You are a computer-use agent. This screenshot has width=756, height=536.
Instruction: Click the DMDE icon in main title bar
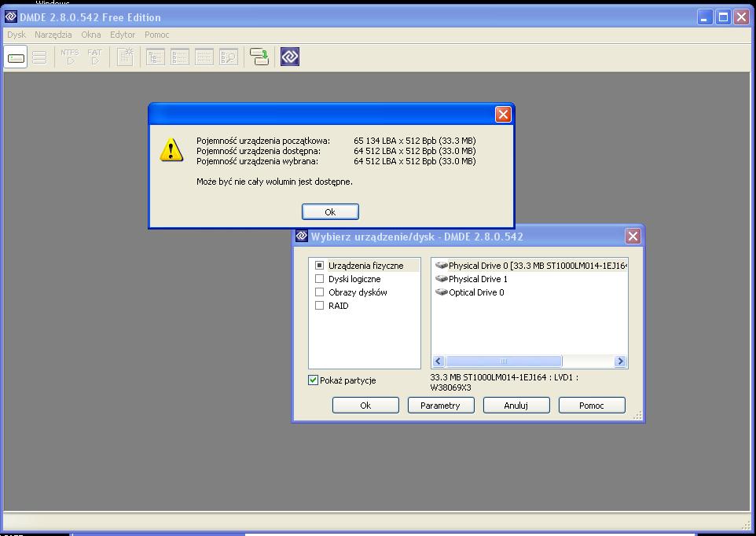[10, 17]
